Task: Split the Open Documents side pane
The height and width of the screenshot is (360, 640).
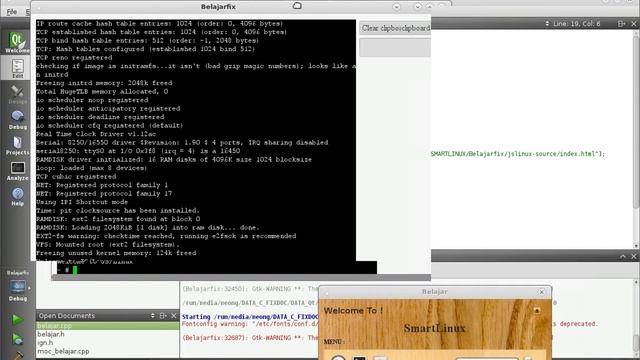Action: click(x=163, y=316)
